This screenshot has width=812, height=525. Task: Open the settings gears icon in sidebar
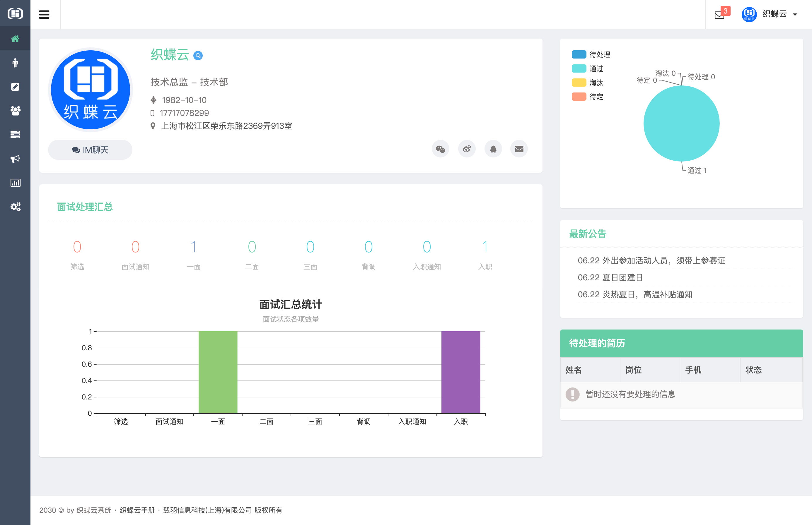[15, 206]
